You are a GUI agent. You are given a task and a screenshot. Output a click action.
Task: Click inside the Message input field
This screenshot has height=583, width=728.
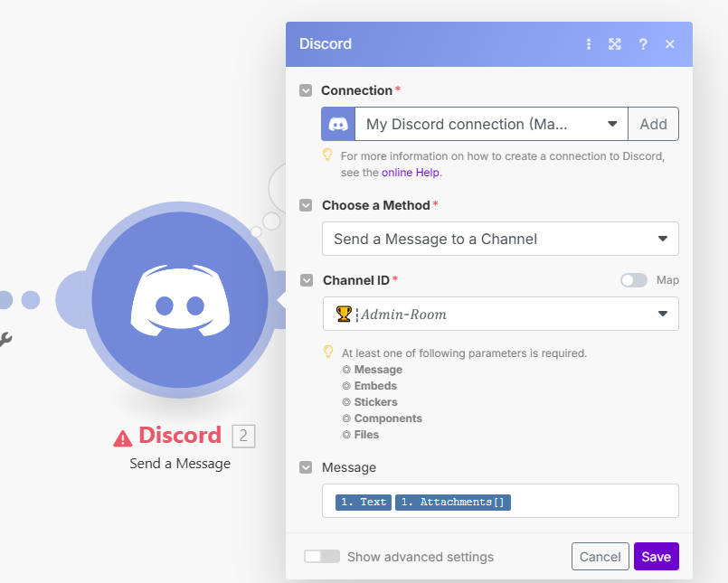point(500,501)
